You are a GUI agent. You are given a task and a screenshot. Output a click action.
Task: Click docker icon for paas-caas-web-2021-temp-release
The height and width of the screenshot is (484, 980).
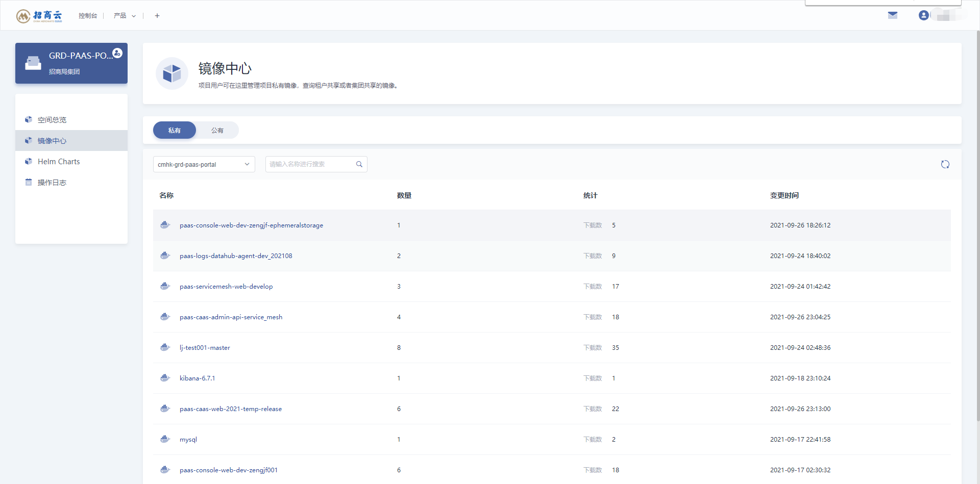[165, 409]
